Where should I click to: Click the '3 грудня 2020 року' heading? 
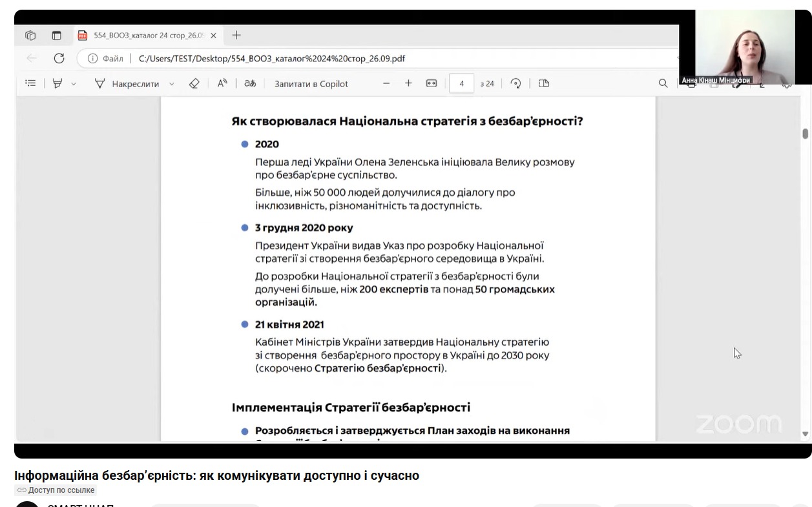[304, 227]
